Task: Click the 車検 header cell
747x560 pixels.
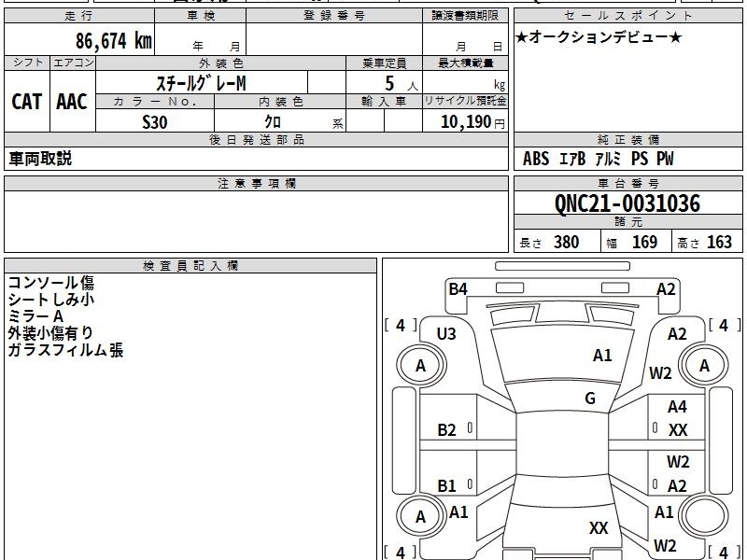Action: [201, 16]
